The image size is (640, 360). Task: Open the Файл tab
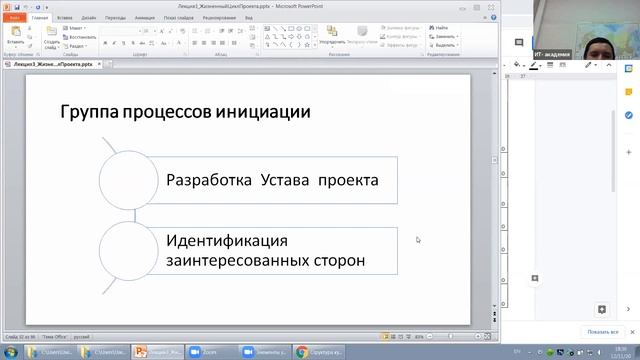[14, 18]
